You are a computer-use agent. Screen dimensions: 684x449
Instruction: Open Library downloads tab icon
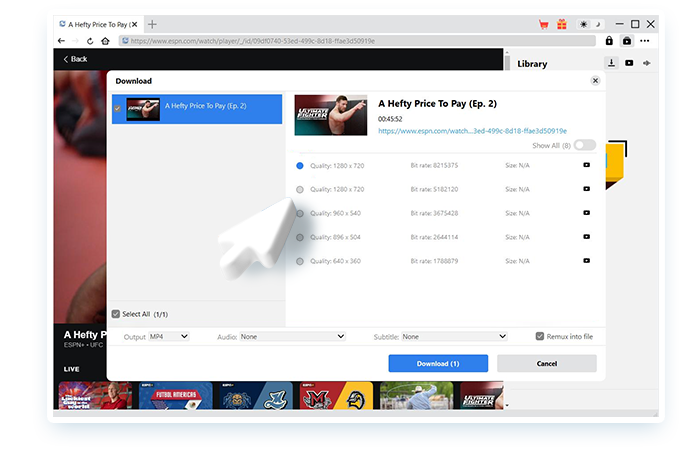click(612, 63)
